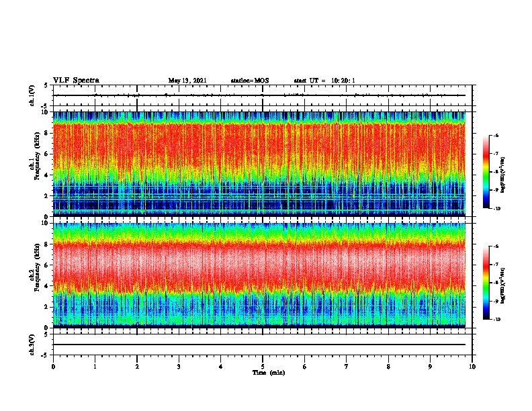This screenshot has height=411, width=532.
Task: Click time axis tick label "8"
Action: [x=388, y=367]
